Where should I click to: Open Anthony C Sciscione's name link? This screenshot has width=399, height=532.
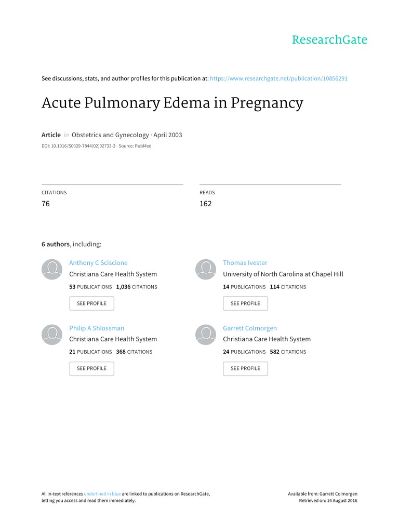98,263
